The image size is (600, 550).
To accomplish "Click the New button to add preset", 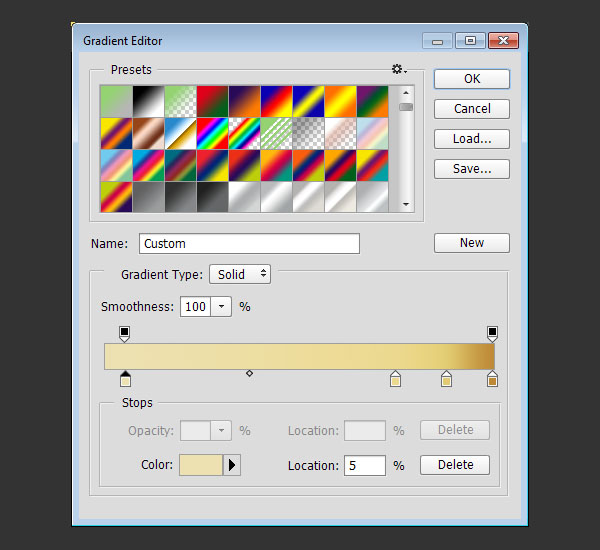I will coord(472,243).
